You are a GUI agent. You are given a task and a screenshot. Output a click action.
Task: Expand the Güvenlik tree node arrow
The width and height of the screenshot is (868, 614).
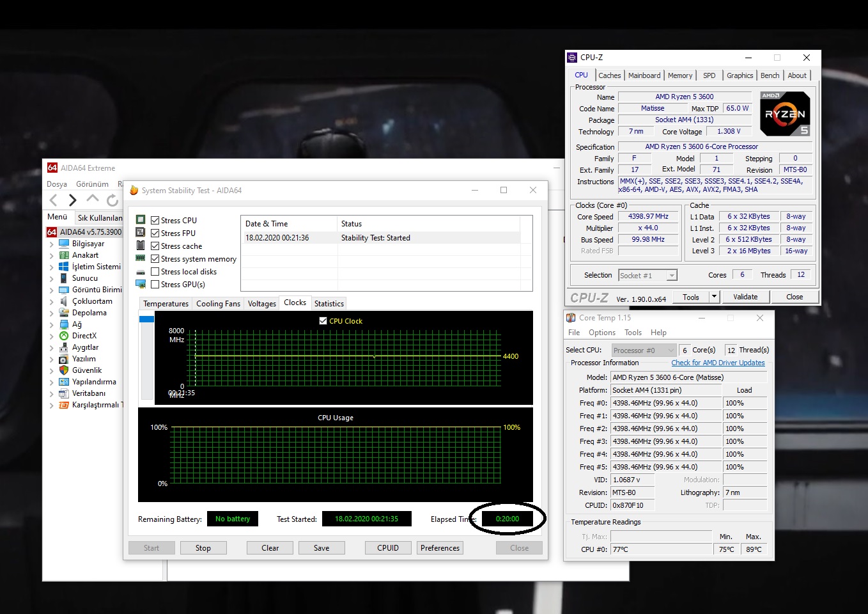point(51,370)
